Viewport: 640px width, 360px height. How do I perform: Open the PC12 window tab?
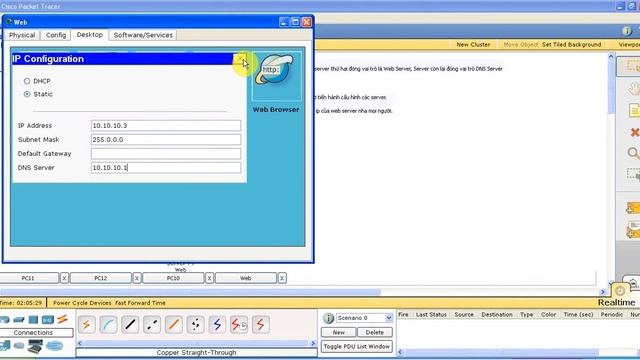[101, 278]
